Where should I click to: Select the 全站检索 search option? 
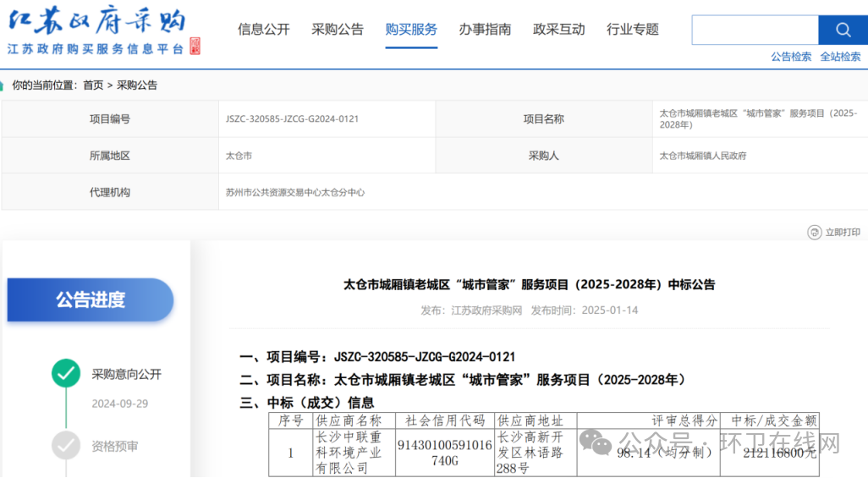(840, 57)
